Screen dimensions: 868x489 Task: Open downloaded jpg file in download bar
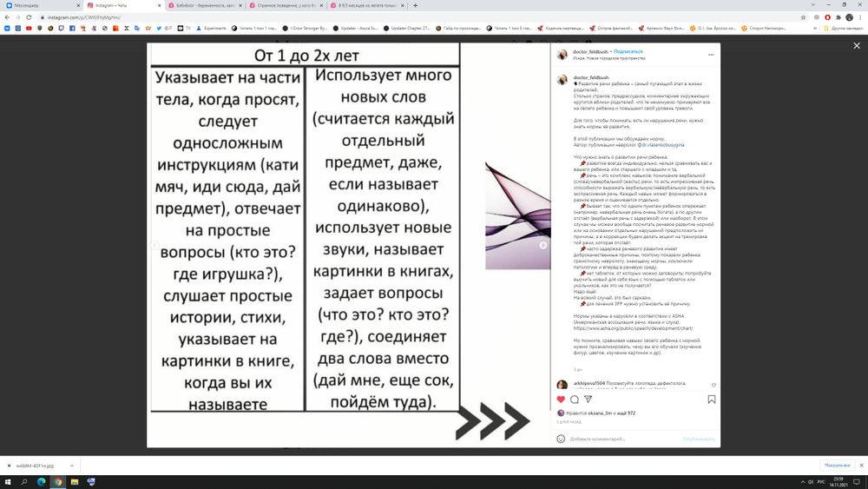35,466
